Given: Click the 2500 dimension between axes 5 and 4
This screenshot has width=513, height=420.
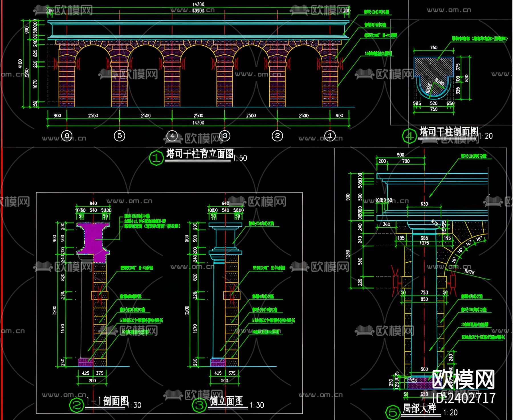Looking at the screenshot, I should [x=146, y=115].
